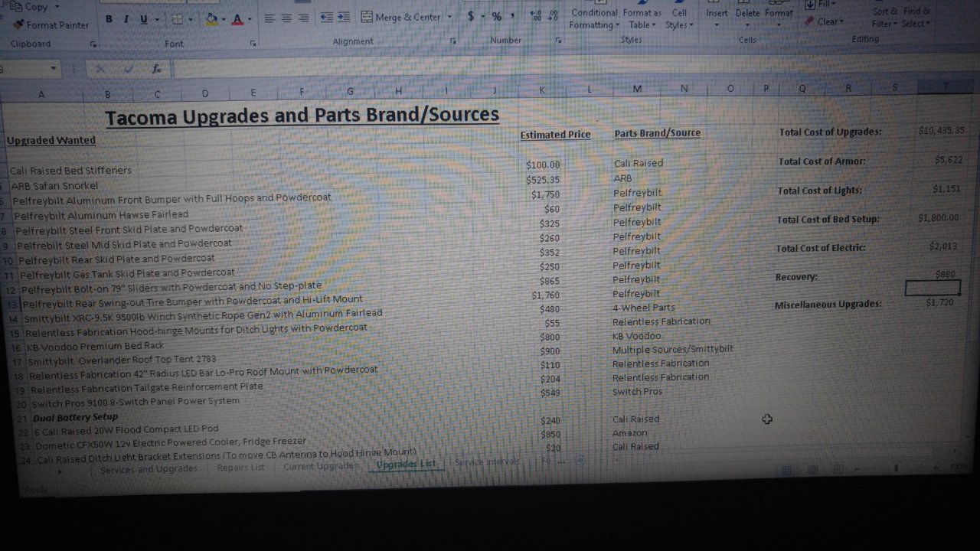Switch to Service Intervals sheet
The image size is (980, 551).
pyautogui.click(x=487, y=461)
